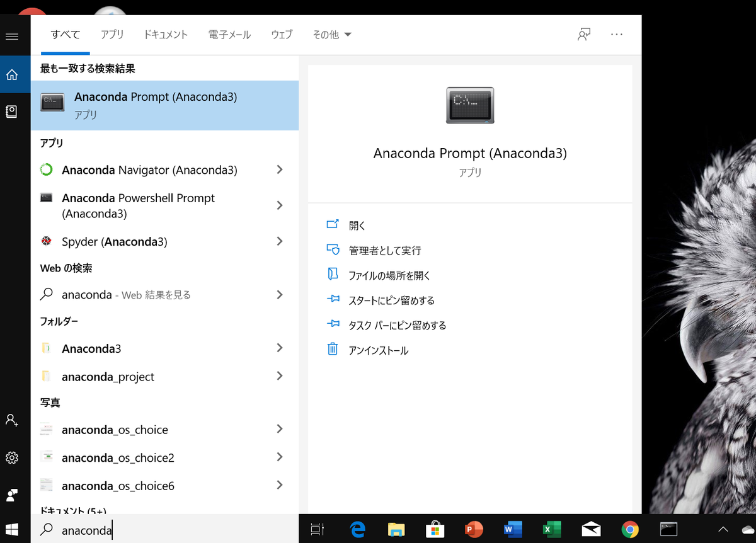
Task: Expand the anaconda_os_choice2 photo arrow
Action: pyautogui.click(x=280, y=457)
